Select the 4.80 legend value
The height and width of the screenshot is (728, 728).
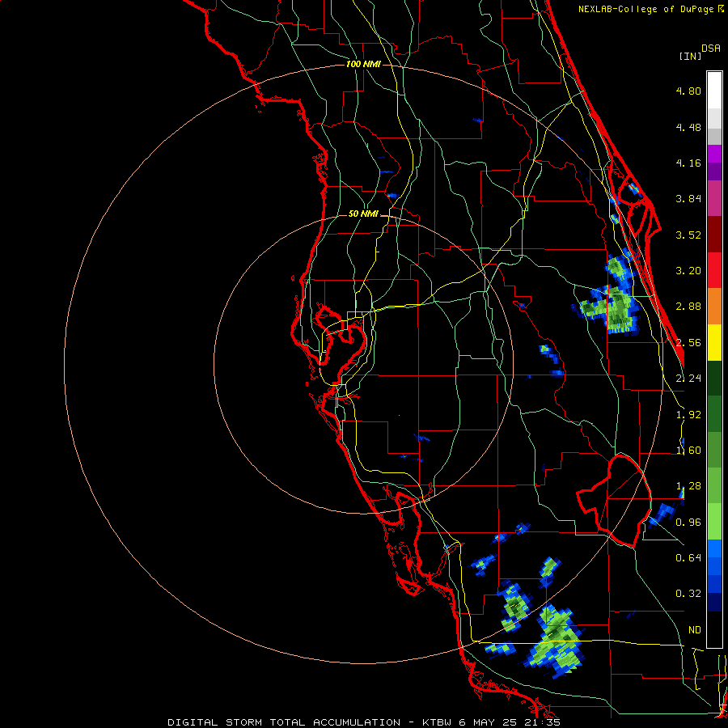click(x=688, y=91)
